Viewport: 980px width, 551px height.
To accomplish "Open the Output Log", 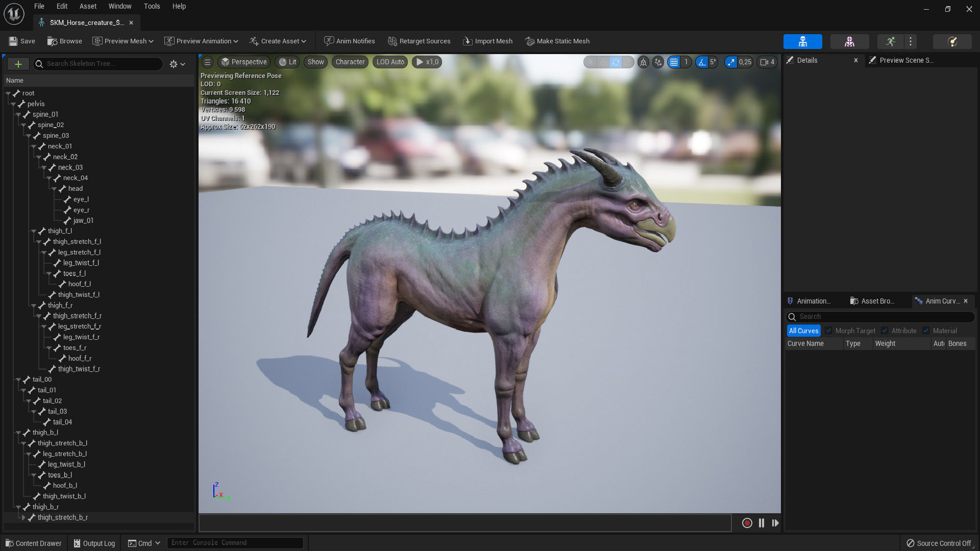I will click(94, 543).
